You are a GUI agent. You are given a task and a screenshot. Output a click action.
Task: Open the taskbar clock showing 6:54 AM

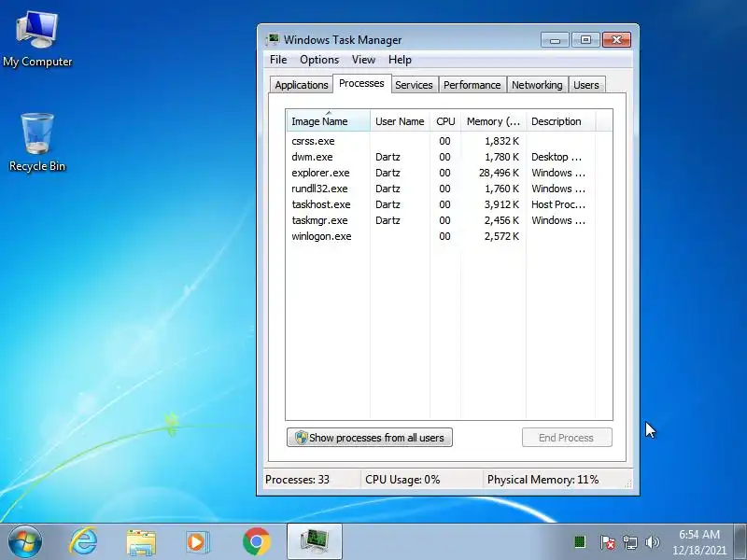click(698, 542)
